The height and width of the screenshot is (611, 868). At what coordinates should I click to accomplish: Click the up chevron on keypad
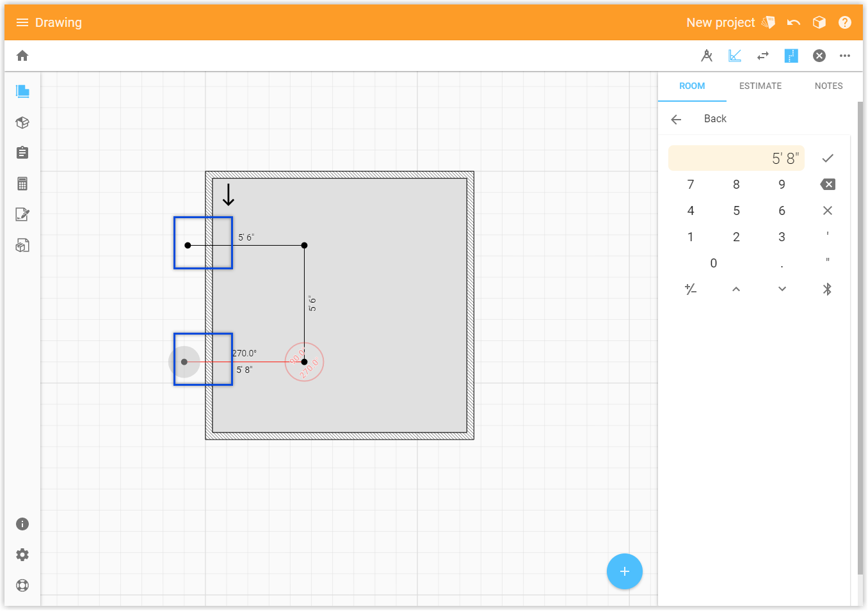tap(736, 289)
